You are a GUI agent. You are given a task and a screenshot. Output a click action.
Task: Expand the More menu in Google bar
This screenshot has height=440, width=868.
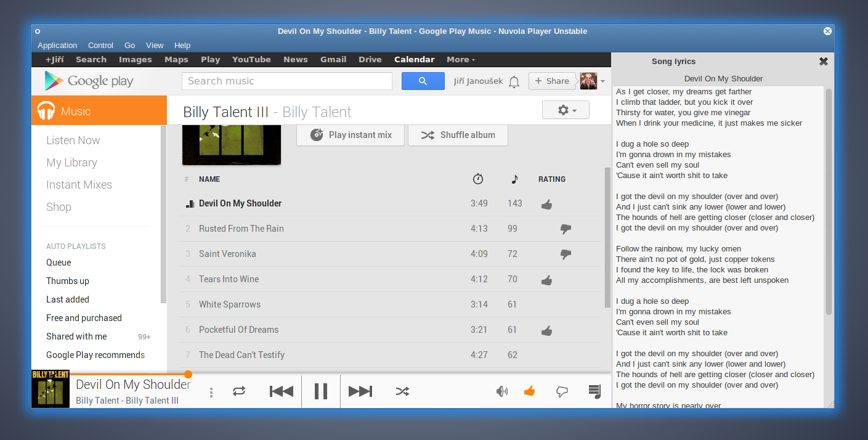pyautogui.click(x=461, y=59)
